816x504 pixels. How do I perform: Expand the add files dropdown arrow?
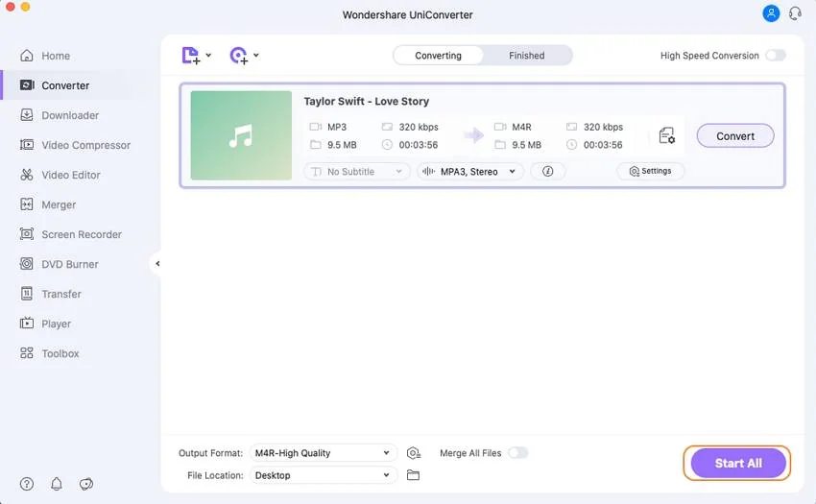click(x=208, y=55)
